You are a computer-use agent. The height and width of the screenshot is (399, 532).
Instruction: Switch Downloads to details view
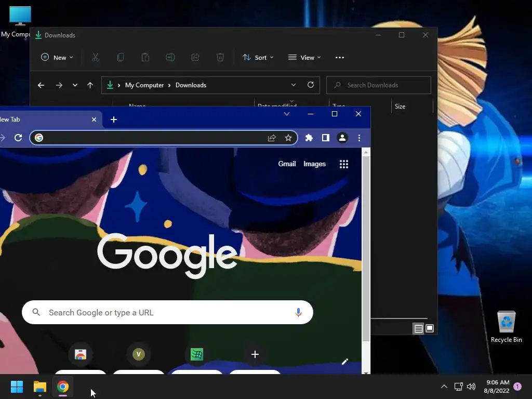(x=418, y=328)
